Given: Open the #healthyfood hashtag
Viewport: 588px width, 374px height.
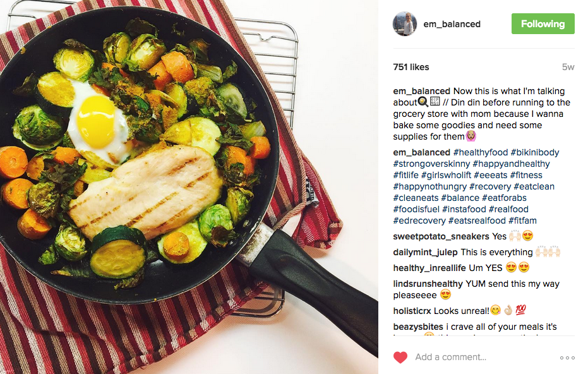Looking at the screenshot, I should click(481, 152).
